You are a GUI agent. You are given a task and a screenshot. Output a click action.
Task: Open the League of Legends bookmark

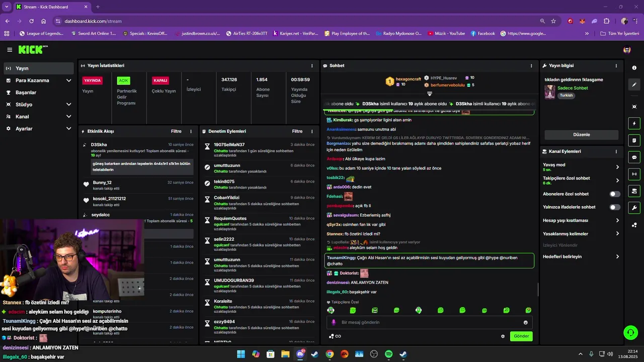tap(41, 34)
